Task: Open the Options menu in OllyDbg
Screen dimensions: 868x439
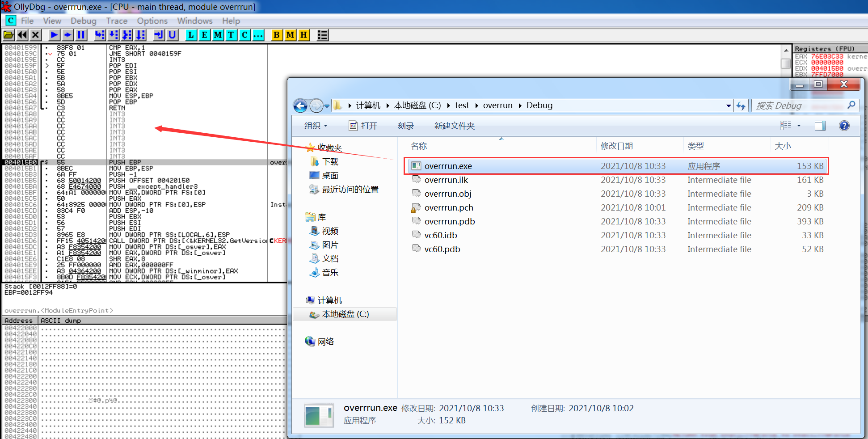Action: (152, 21)
